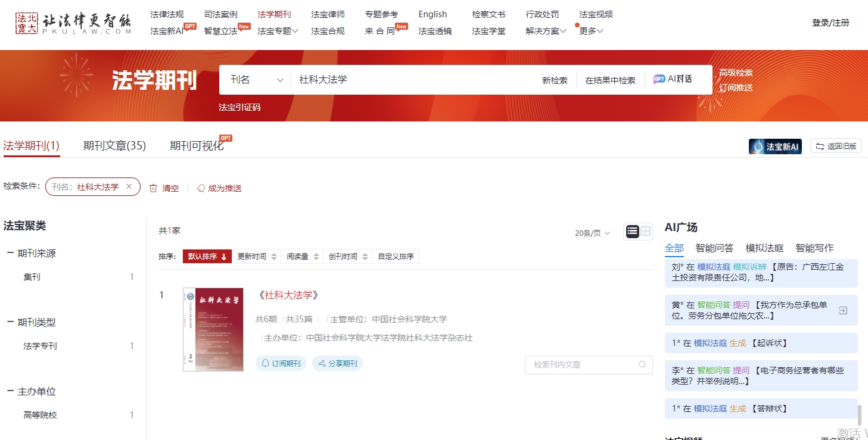Select the 智能写作 tab in AI广场
868x440 pixels.
(814, 248)
